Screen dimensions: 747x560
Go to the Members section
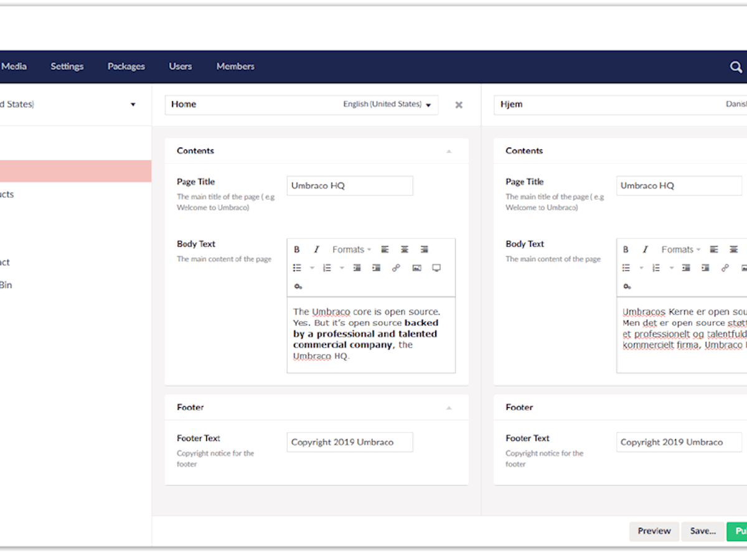coord(235,67)
